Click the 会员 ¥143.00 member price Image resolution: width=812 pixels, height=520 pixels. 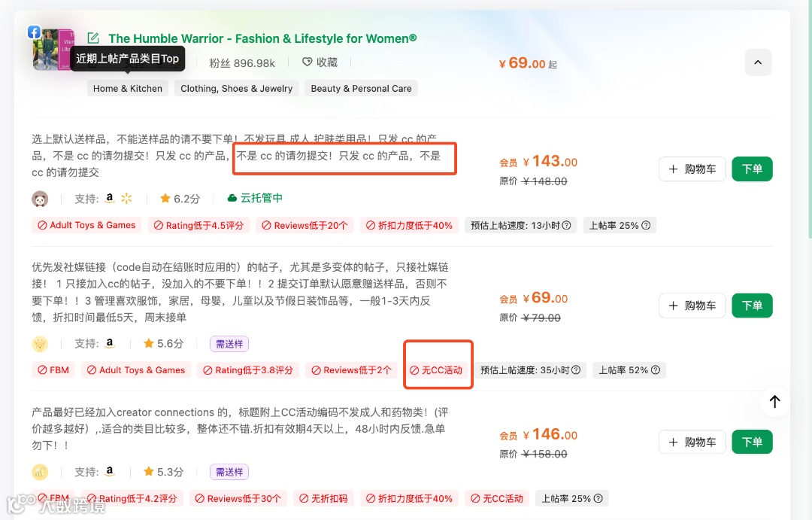538,161
